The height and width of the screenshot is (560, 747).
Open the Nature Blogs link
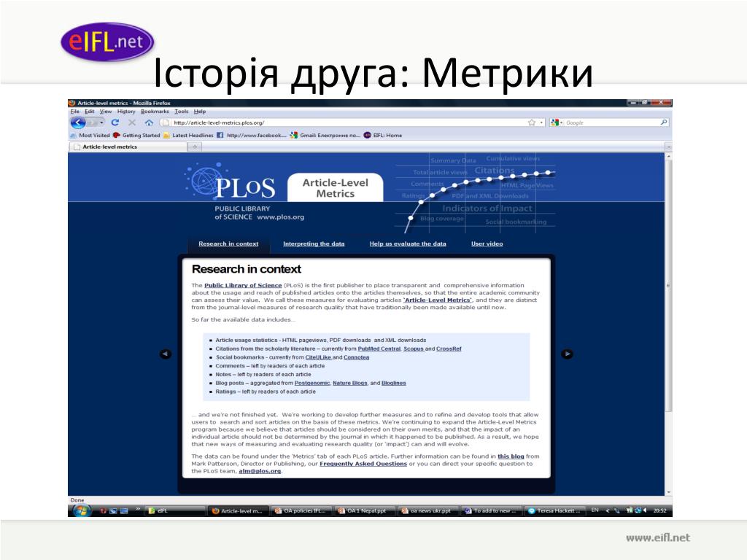(350, 383)
